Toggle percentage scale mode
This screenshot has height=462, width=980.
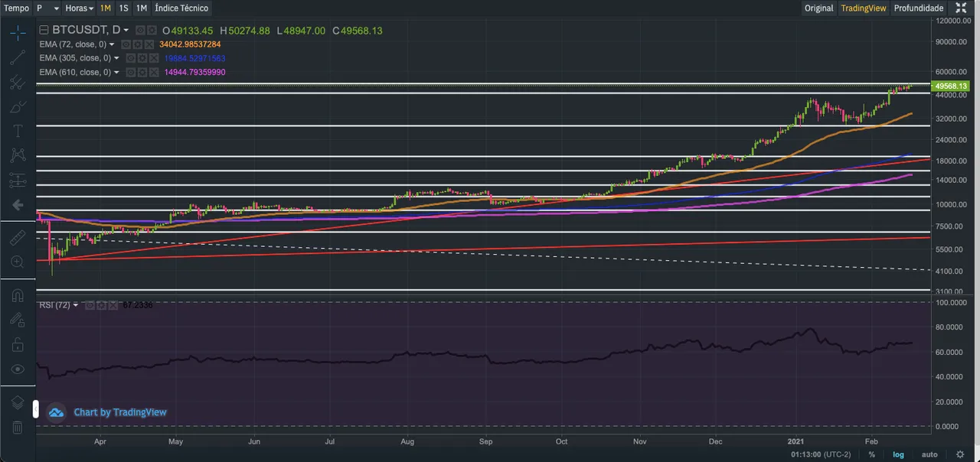871,454
